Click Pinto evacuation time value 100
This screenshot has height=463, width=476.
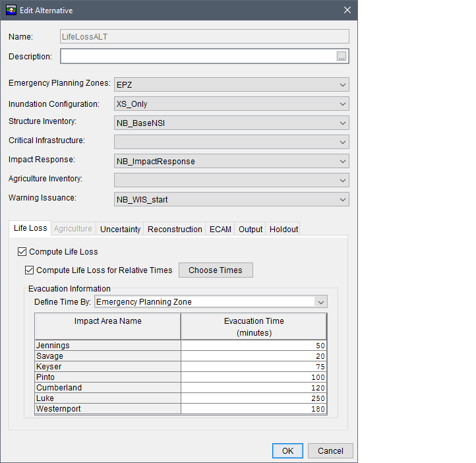(254, 377)
